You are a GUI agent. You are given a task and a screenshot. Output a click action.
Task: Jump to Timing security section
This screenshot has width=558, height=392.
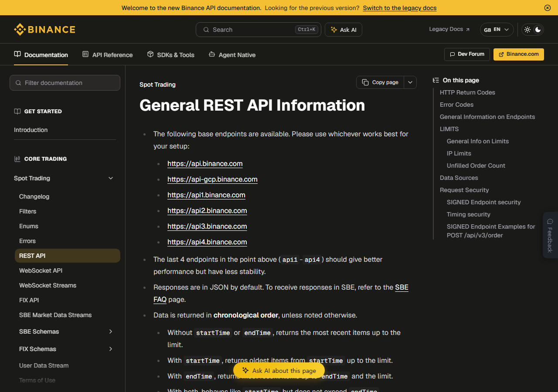coord(469,214)
